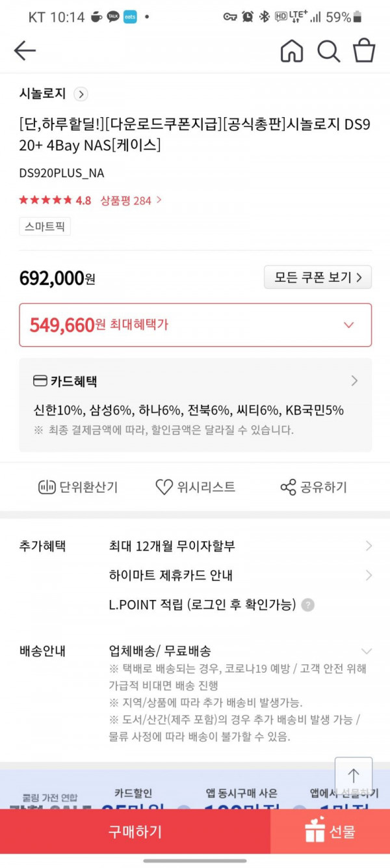Add to wishlist with heart icon
Viewport: 390px width, 868px height.
[164, 487]
